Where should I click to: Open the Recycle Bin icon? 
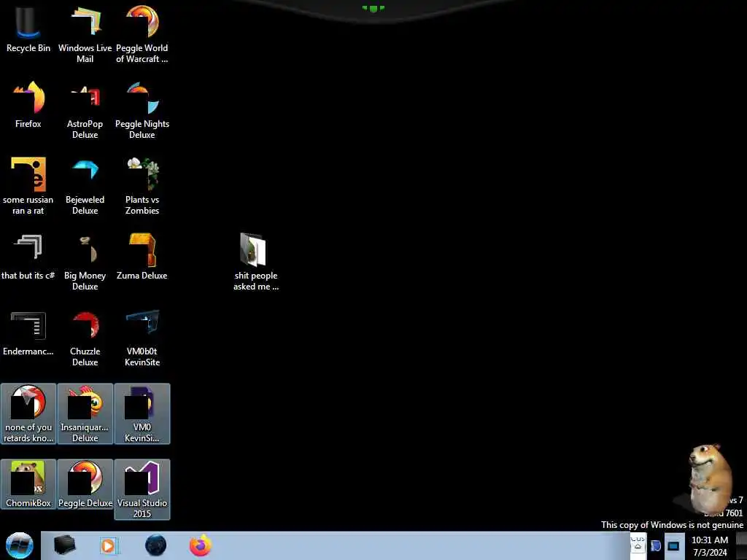pos(28,29)
